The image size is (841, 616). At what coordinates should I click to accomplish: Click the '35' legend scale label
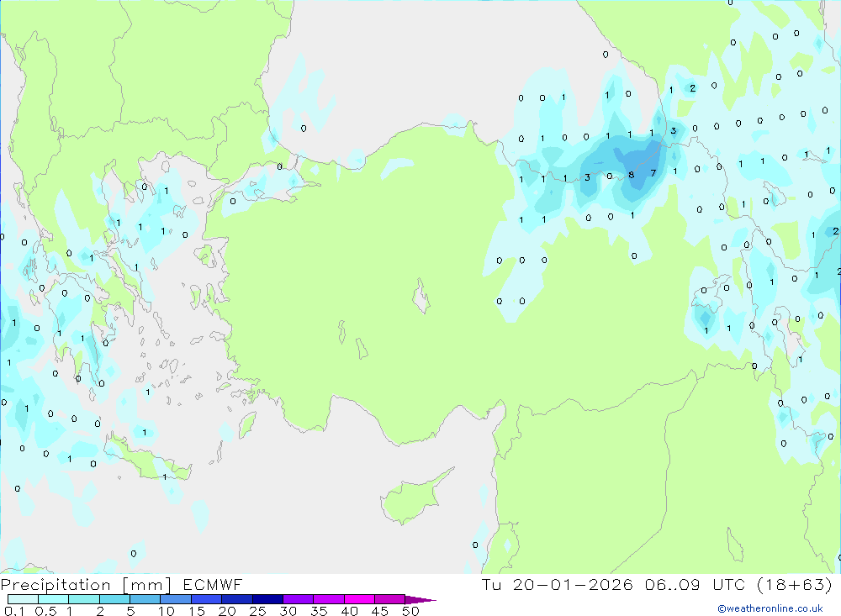[319, 611]
